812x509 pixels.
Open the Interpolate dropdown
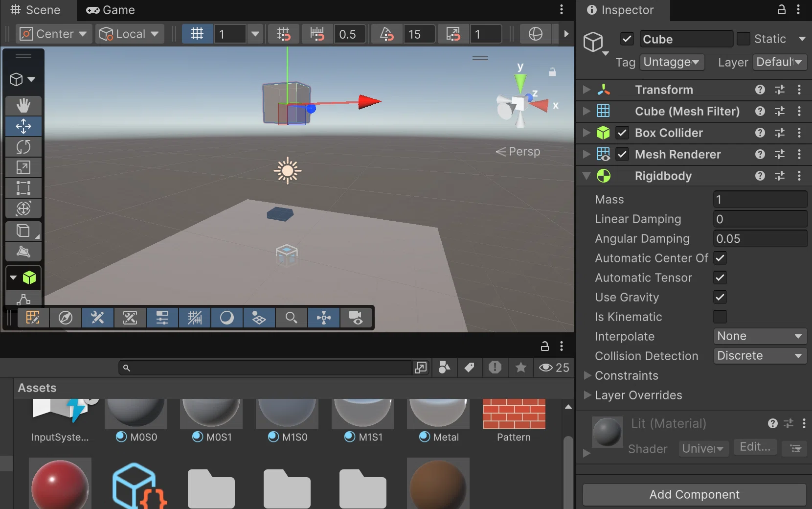point(760,336)
